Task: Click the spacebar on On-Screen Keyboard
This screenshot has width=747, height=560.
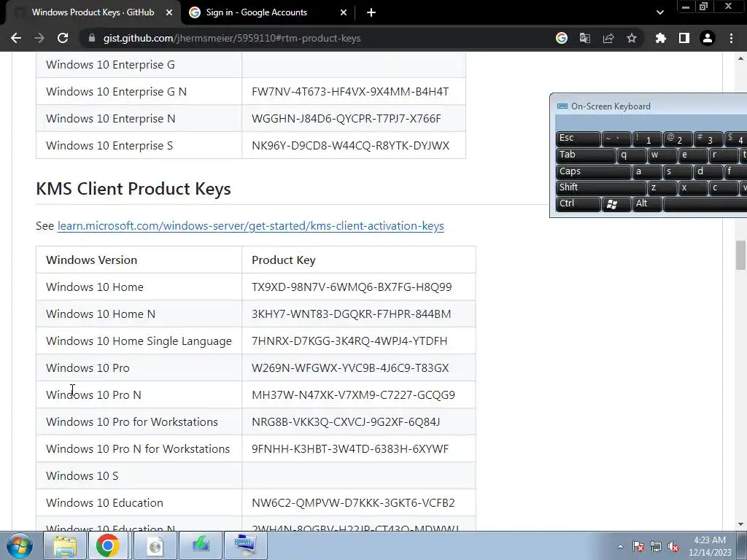Action: [705, 204]
